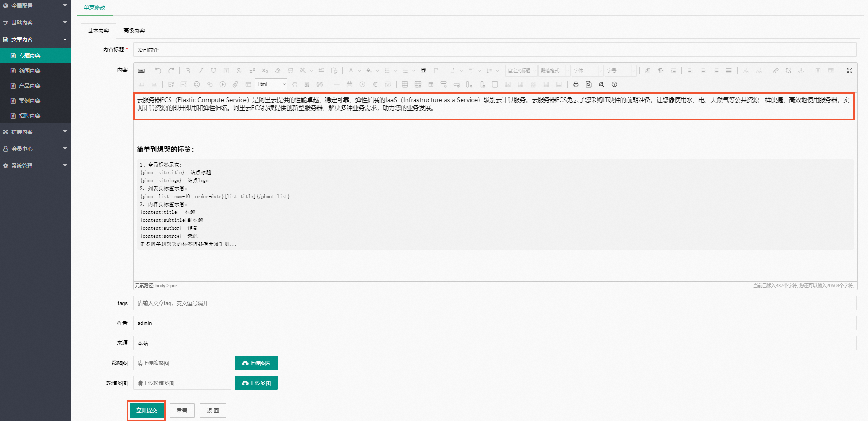Open font size 字号 dropdown
Image resolution: width=868 pixels, height=421 pixels.
620,71
